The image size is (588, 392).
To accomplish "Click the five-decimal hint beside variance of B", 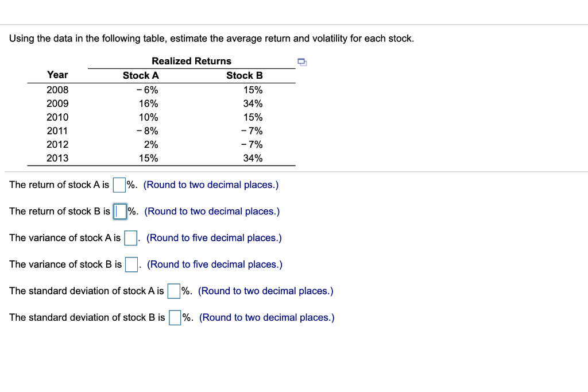I will point(215,264).
